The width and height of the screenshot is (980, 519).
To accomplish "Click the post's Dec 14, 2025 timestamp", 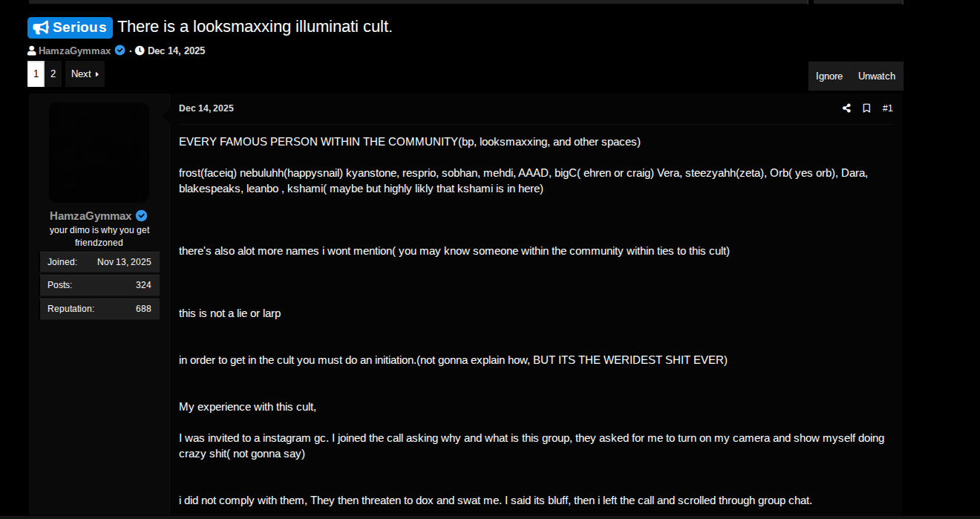I will pos(206,108).
